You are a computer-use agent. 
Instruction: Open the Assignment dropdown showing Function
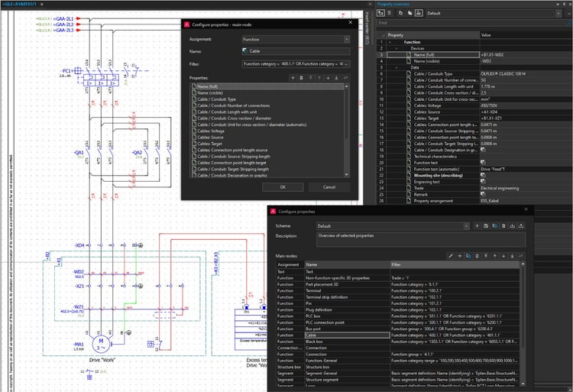pos(294,38)
